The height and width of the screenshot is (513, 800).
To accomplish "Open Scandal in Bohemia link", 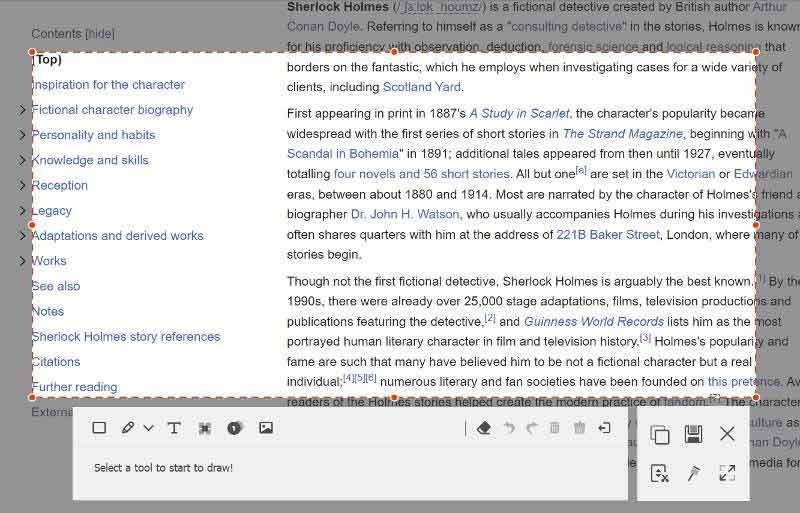I will point(343,154).
